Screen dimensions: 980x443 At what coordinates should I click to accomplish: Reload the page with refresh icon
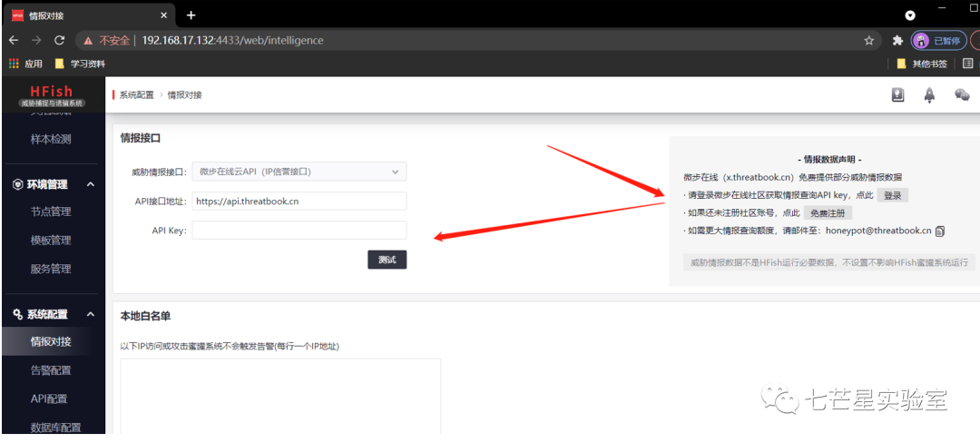(x=59, y=41)
